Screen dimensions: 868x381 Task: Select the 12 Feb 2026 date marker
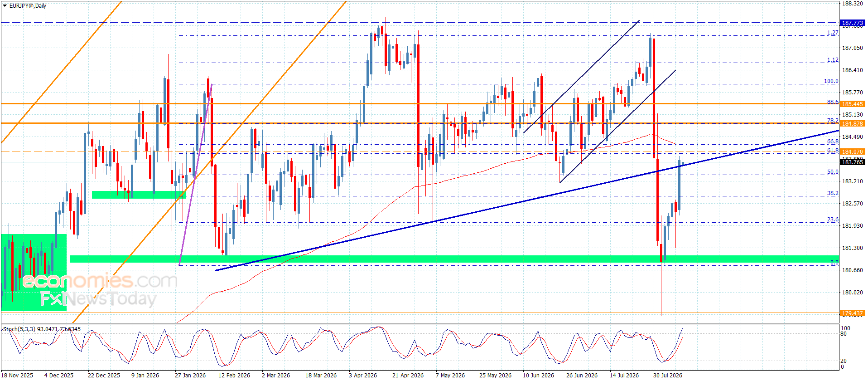pyautogui.click(x=234, y=375)
